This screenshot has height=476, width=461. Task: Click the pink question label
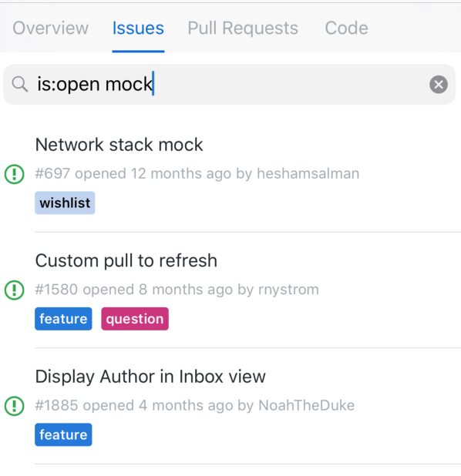tap(135, 319)
